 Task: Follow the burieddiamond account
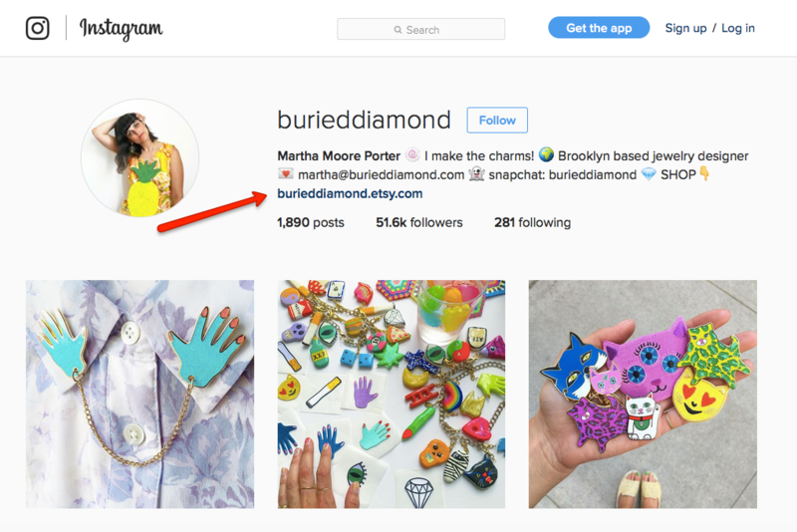click(x=497, y=120)
